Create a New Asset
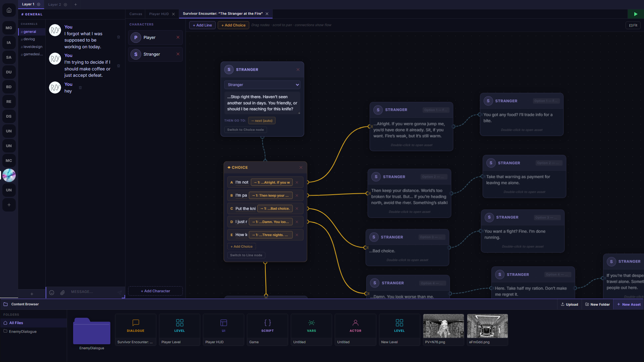Image resolution: width=644 pixels, height=362 pixels. pos(629,304)
